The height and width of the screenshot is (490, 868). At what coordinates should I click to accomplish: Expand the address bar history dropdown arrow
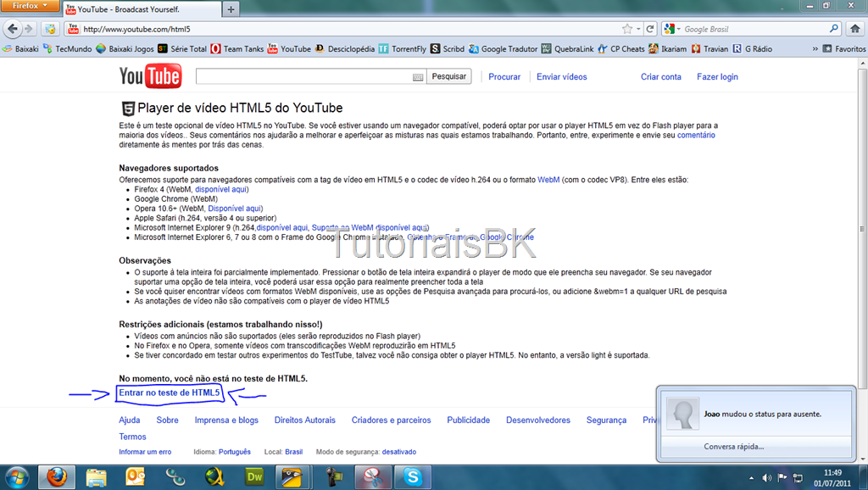coord(638,29)
